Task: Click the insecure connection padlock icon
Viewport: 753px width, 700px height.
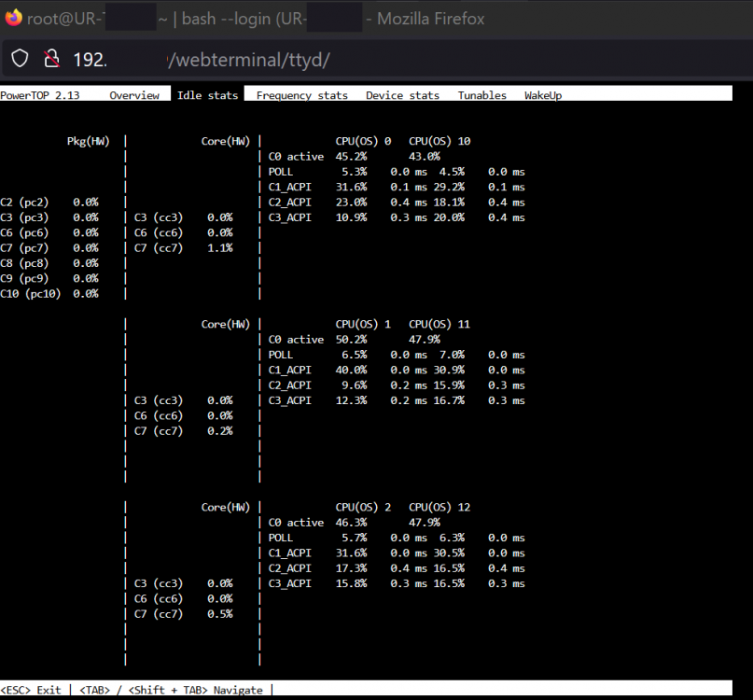Action: pyautogui.click(x=51, y=59)
